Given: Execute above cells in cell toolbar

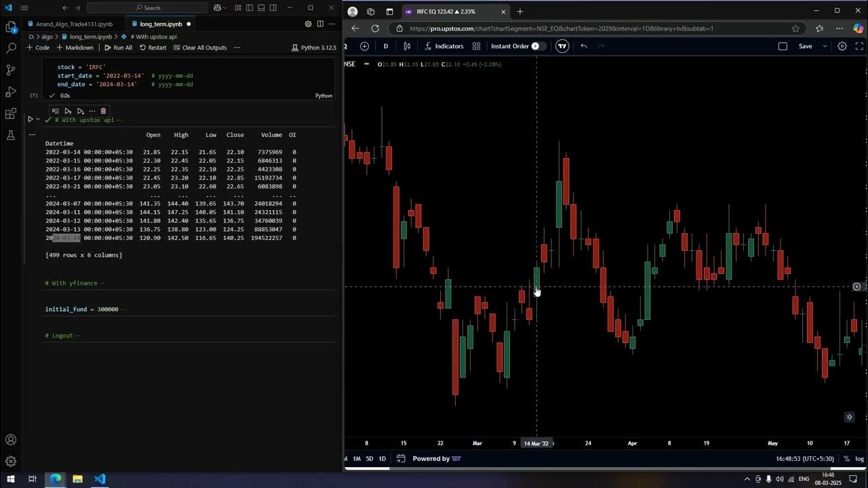Looking at the screenshot, I should pos(68,110).
